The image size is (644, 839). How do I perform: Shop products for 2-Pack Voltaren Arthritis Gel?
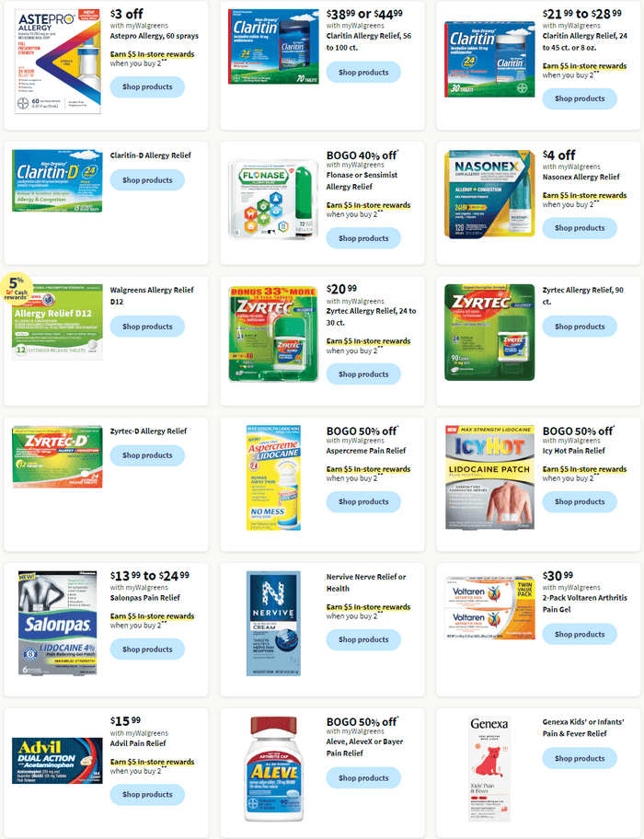pyautogui.click(x=580, y=634)
